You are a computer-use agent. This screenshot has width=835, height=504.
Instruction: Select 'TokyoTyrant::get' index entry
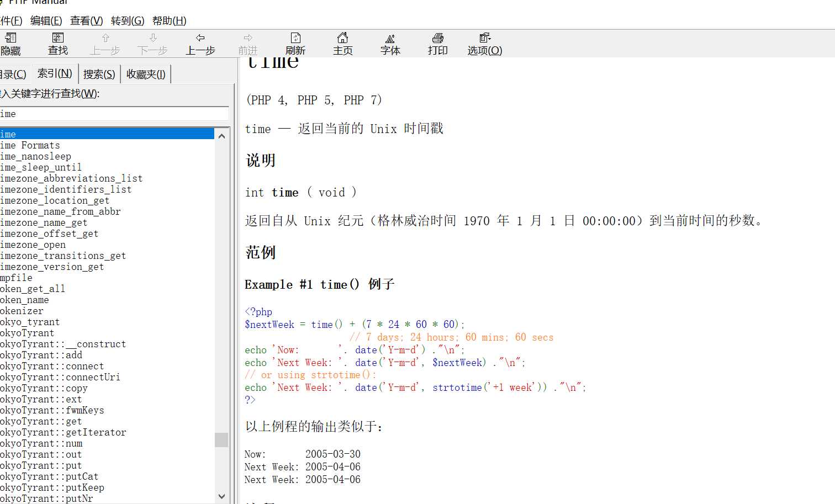pyautogui.click(x=41, y=421)
